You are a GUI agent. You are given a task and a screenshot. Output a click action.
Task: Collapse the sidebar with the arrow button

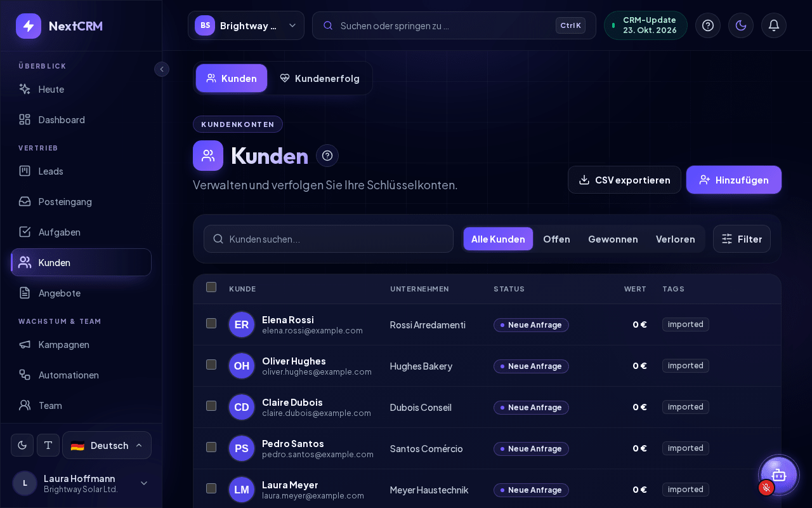(162, 69)
